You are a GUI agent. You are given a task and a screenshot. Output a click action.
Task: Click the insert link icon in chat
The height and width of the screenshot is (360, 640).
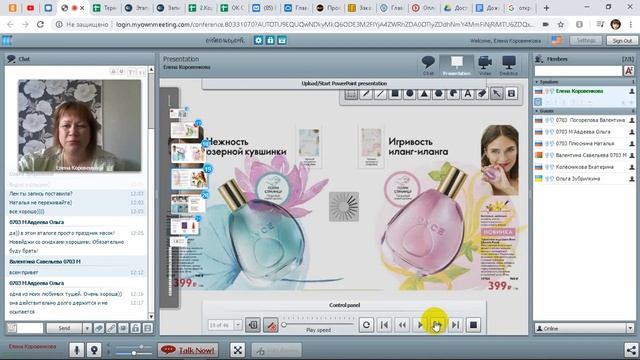tap(111, 328)
